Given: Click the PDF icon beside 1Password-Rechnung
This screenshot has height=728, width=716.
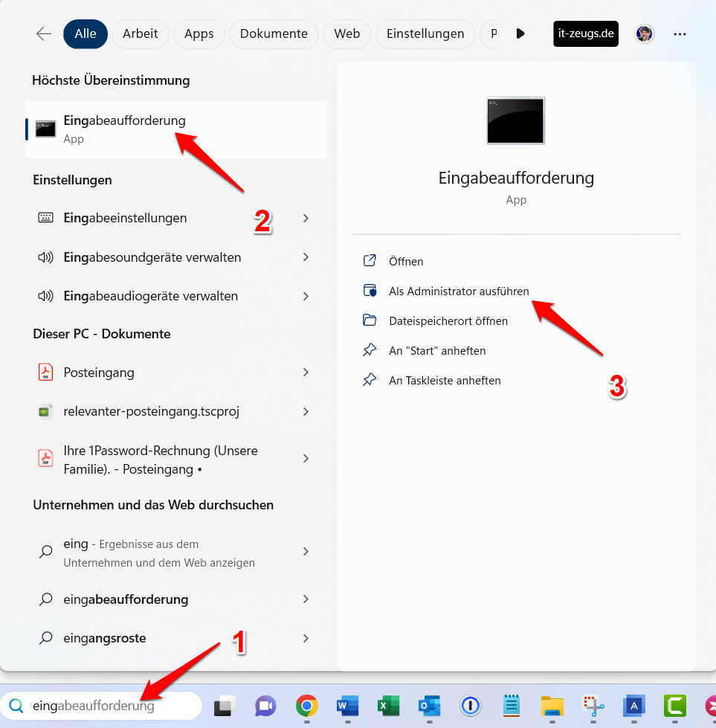Looking at the screenshot, I should [x=45, y=458].
